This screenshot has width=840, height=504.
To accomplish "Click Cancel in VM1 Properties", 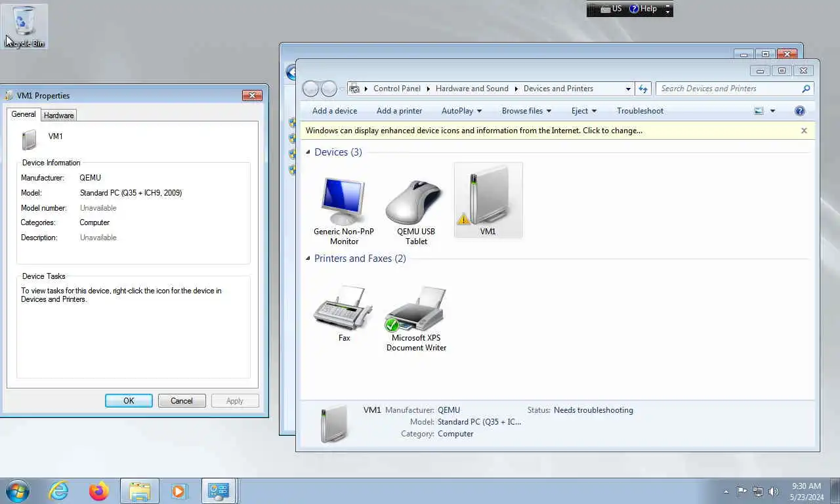I will click(x=182, y=401).
